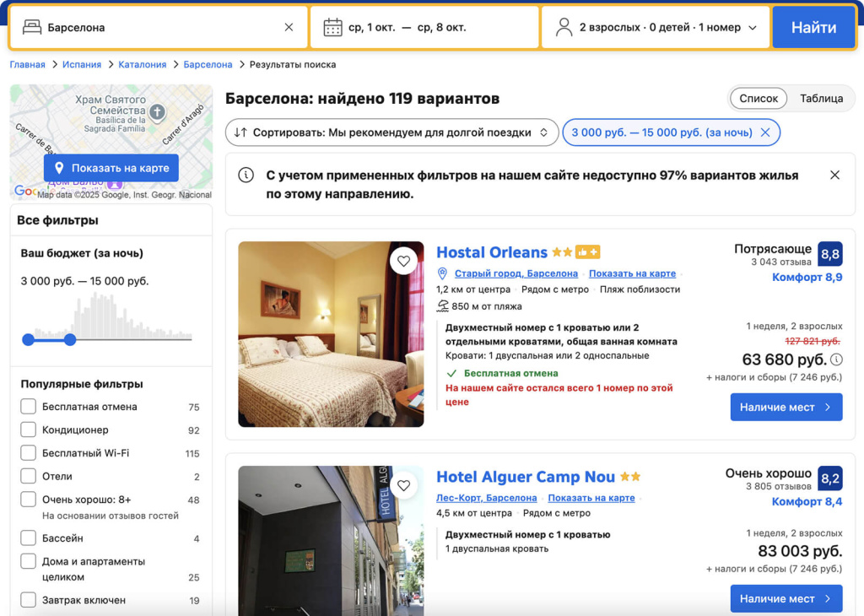
Task: Expand the guests and rooms dropdown chevron
Action: coord(753,28)
